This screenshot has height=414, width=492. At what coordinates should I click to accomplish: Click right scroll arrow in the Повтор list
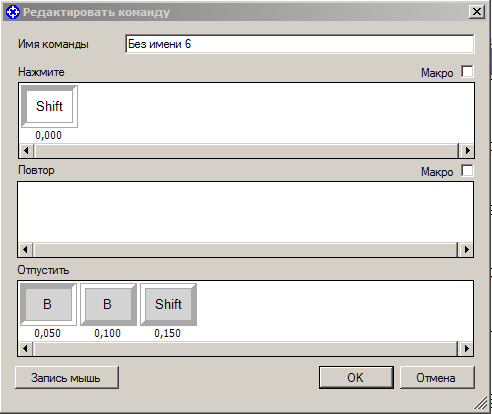coord(466,249)
